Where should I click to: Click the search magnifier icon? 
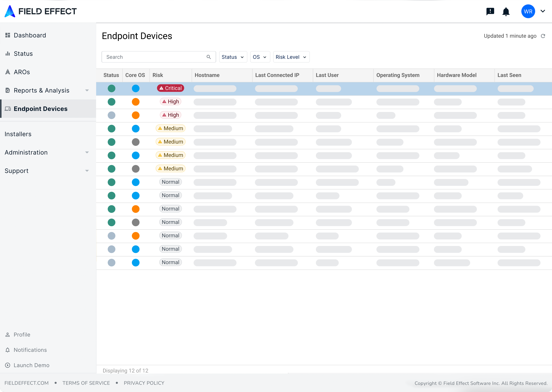pyautogui.click(x=209, y=57)
